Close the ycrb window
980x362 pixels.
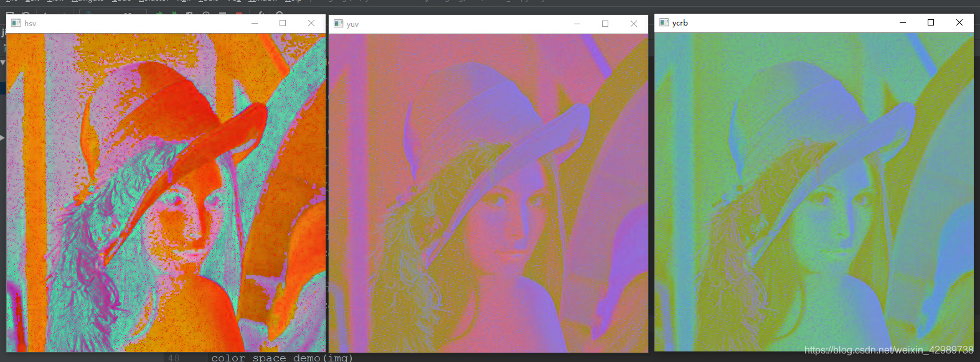959,22
